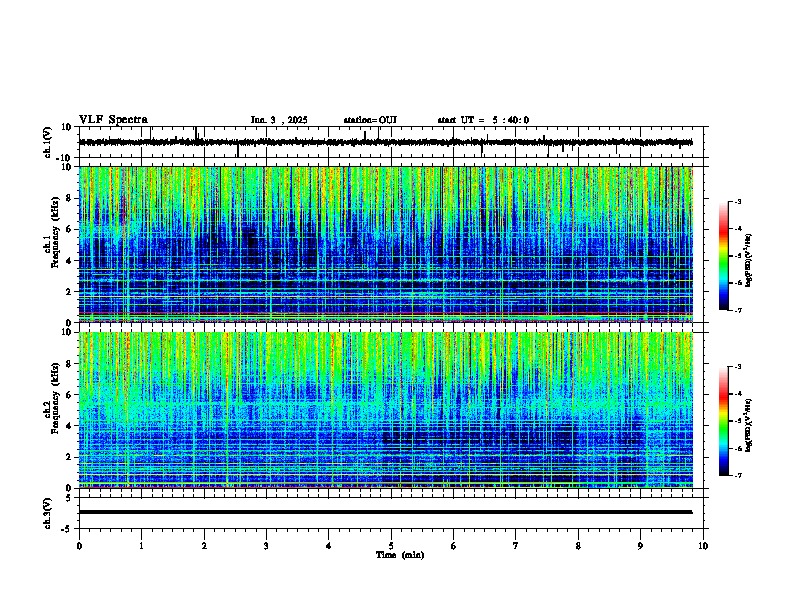792x612 pixels.
Task: Click the "VLF Spectra" title text
Action: tap(113, 120)
